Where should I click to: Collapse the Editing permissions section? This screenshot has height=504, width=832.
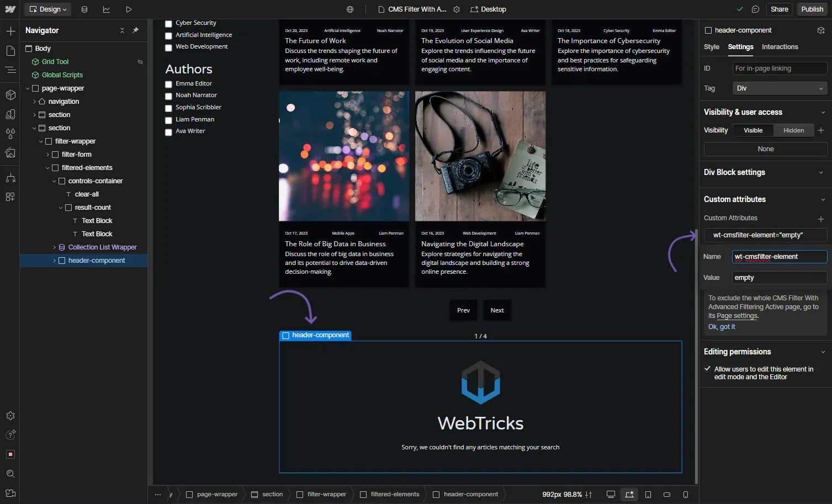point(823,352)
